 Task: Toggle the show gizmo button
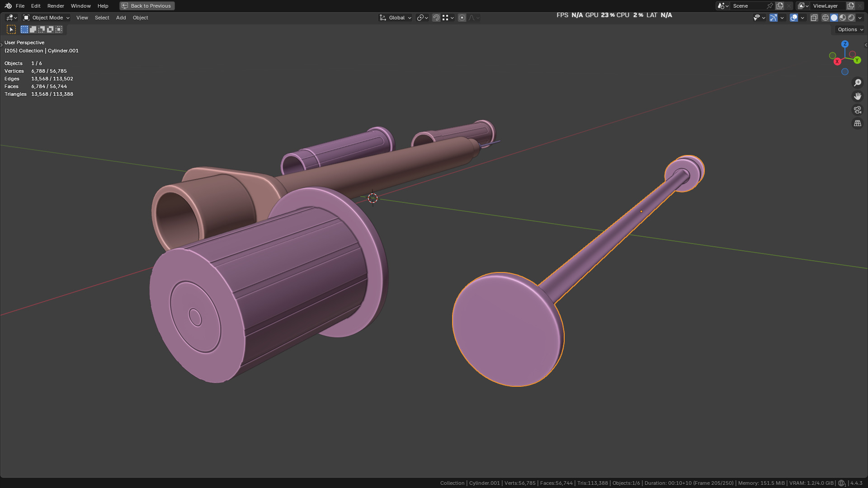[x=774, y=18]
